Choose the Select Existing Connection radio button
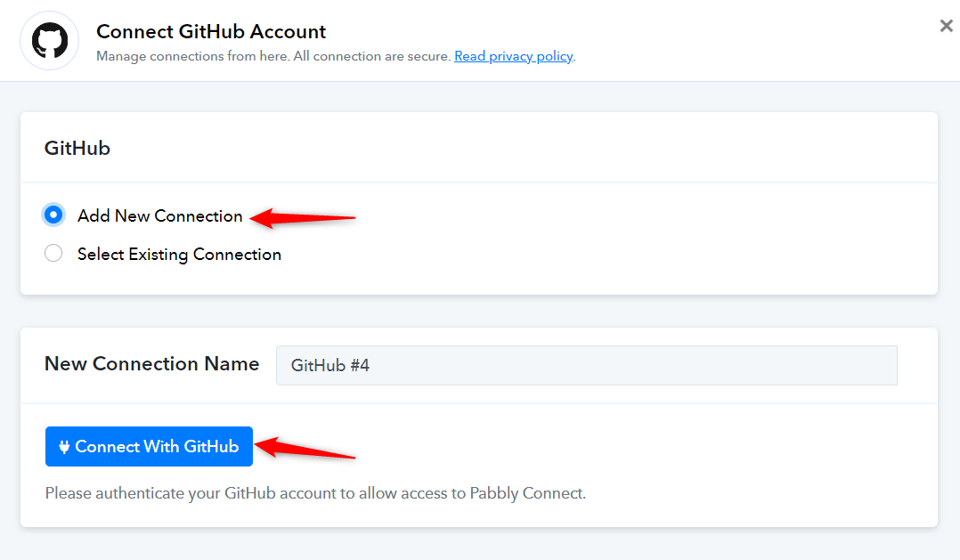The image size is (960, 560). click(x=53, y=253)
